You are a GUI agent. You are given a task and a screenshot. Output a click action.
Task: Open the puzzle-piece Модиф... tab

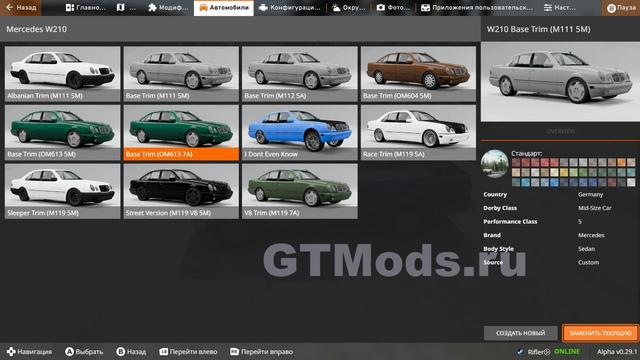pyautogui.click(x=168, y=8)
